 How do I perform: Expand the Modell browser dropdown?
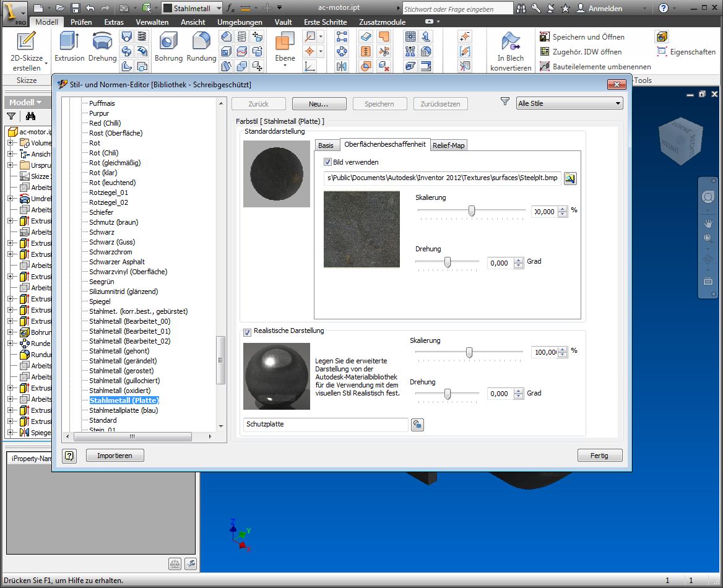coord(25,102)
